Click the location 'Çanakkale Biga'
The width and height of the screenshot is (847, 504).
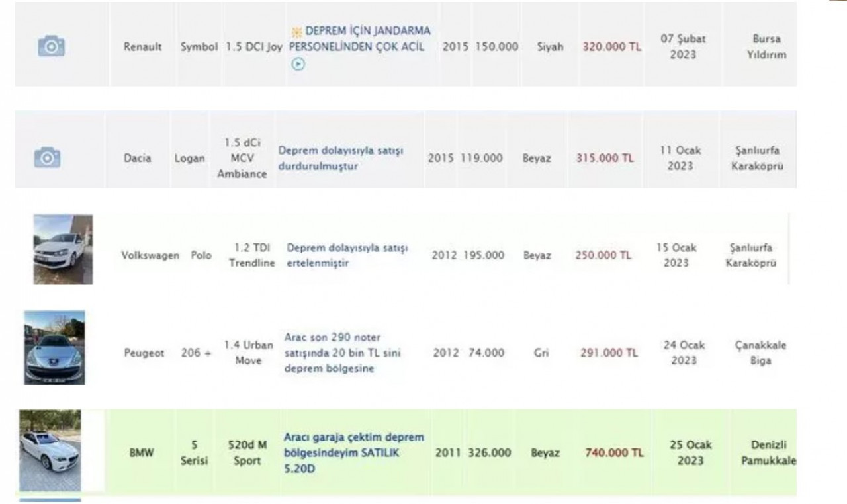(761, 353)
